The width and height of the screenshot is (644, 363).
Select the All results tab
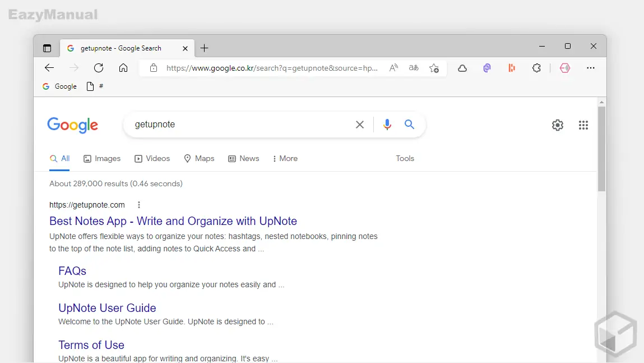59,159
